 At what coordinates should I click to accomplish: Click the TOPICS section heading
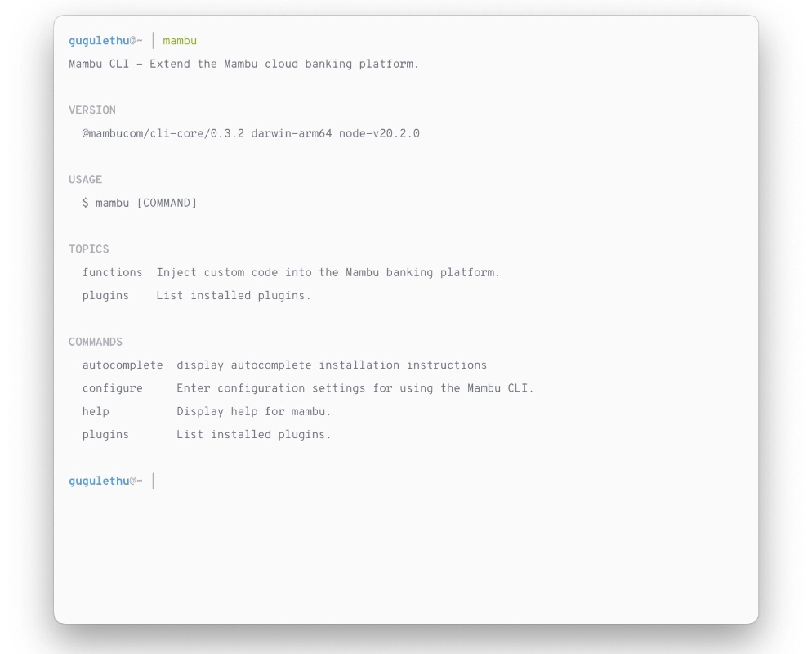(x=89, y=249)
